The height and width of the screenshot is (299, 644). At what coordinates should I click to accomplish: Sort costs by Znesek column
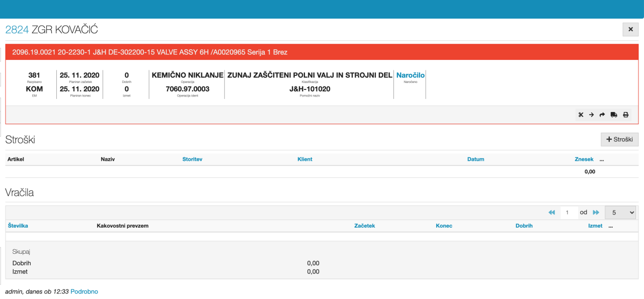click(584, 159)
